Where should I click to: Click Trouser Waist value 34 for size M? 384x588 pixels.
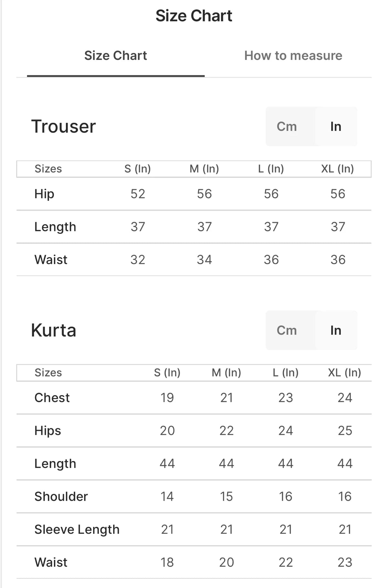click(204, 259)
